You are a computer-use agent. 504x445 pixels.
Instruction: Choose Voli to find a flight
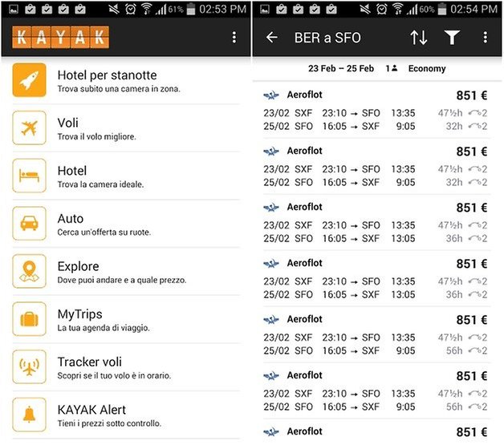126,128
